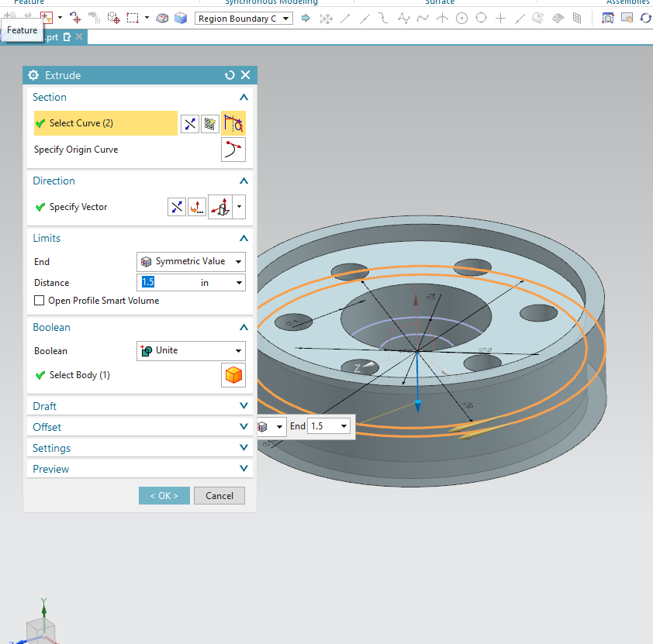Screen dimensions: 653x644
Task: Enable Open Profile Smart Volume checkbox
Action: (x=39, y=301)
